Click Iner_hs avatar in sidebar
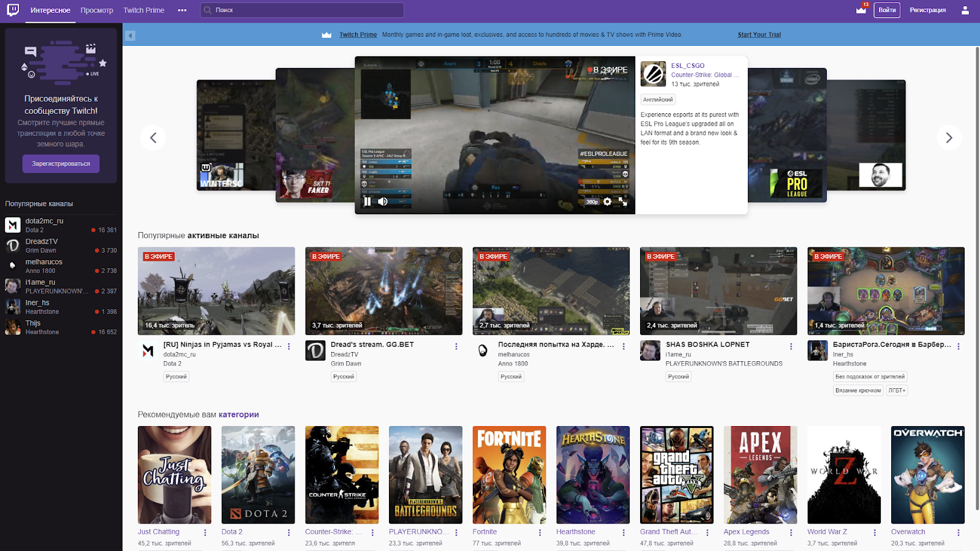The height and width of the screenshot is (551, 980). coord(13,307)
